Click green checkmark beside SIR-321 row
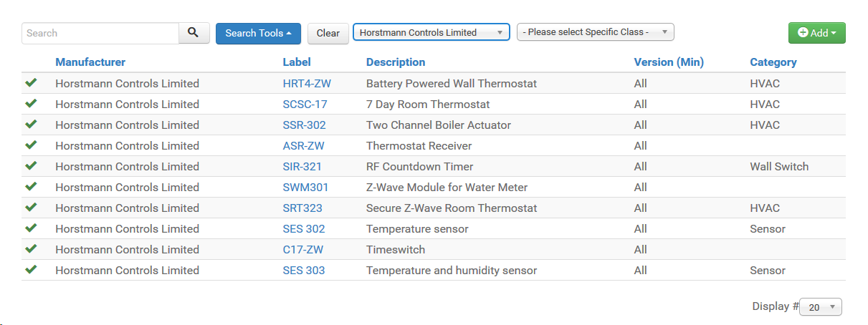Viewport: 868px width, 325px height. pos(31,166)
